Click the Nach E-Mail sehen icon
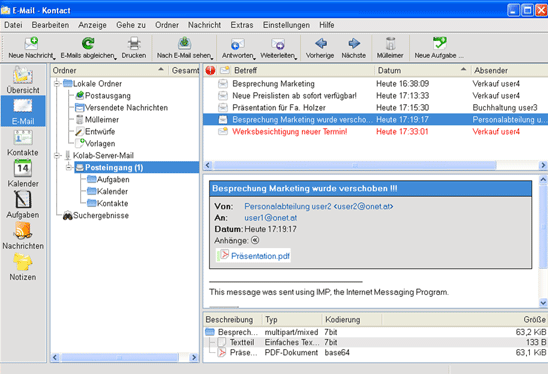548x374 pixels. 184,43
